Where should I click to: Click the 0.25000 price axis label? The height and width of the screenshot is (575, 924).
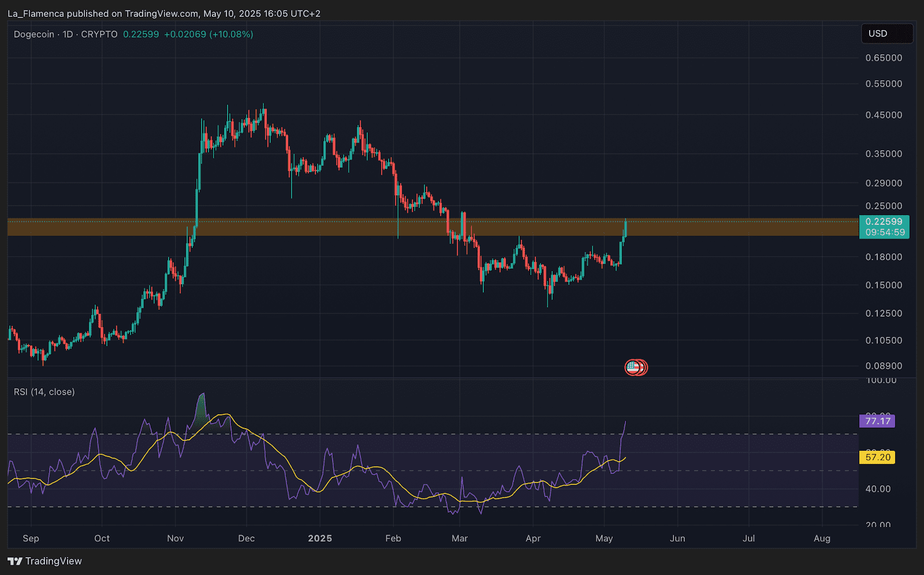[x=884, y=206]
